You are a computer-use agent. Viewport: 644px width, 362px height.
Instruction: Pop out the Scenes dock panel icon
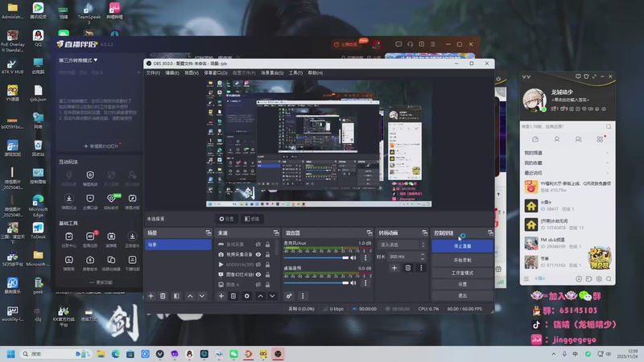[x=208, y=232]
